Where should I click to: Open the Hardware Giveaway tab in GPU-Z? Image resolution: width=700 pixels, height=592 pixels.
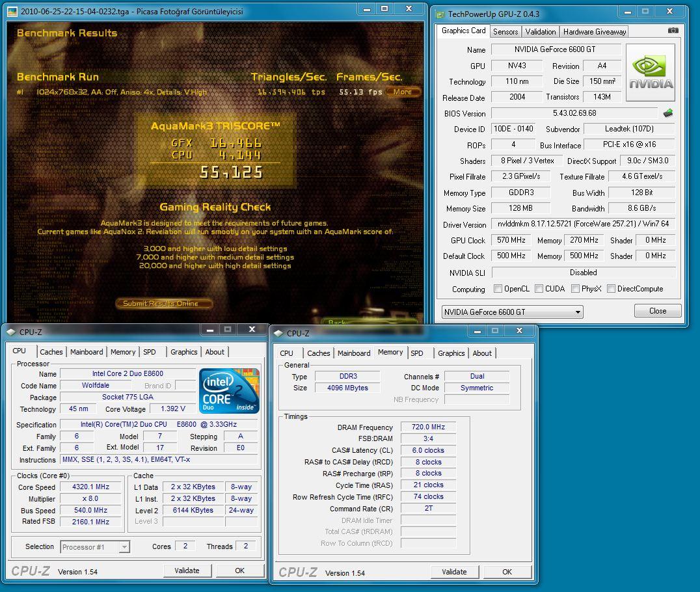pos(594,32)
